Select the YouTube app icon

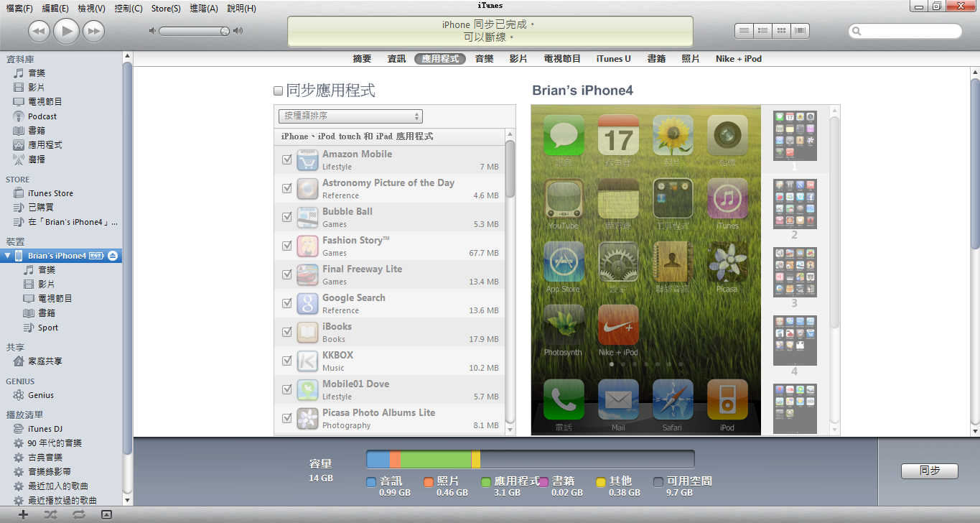564,198
